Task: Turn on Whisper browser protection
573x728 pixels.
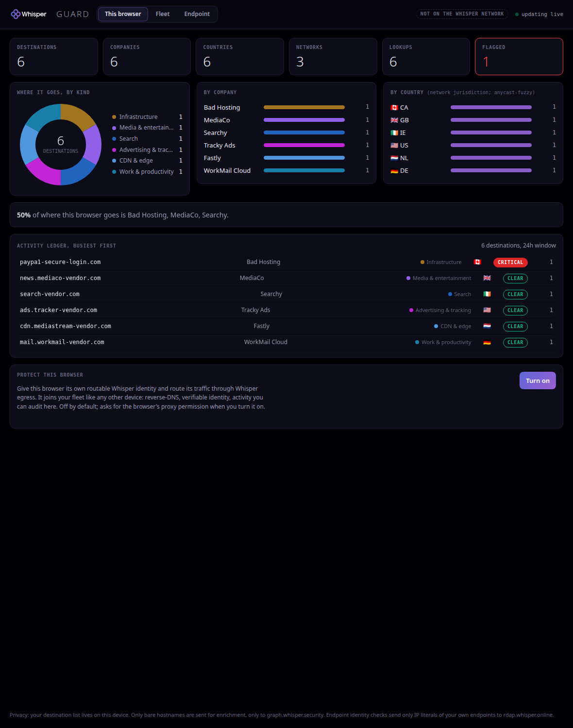Action: coord(538,381)
